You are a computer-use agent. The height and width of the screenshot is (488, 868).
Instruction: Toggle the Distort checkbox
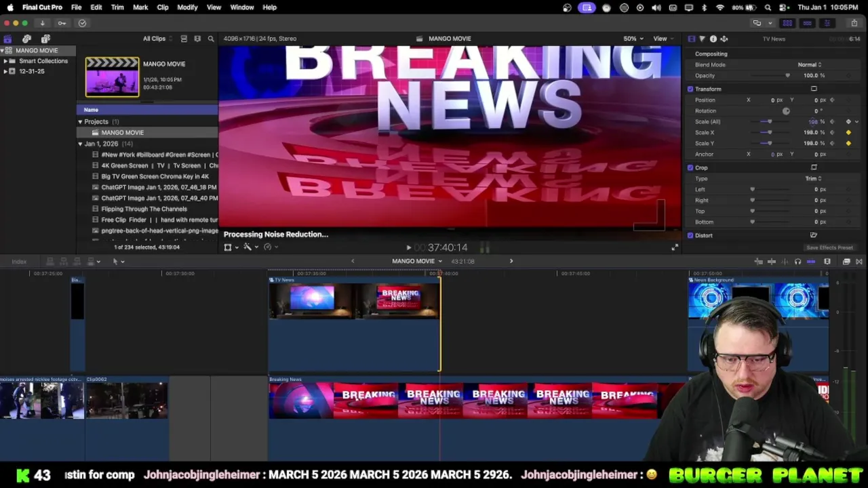coord(690,235)
